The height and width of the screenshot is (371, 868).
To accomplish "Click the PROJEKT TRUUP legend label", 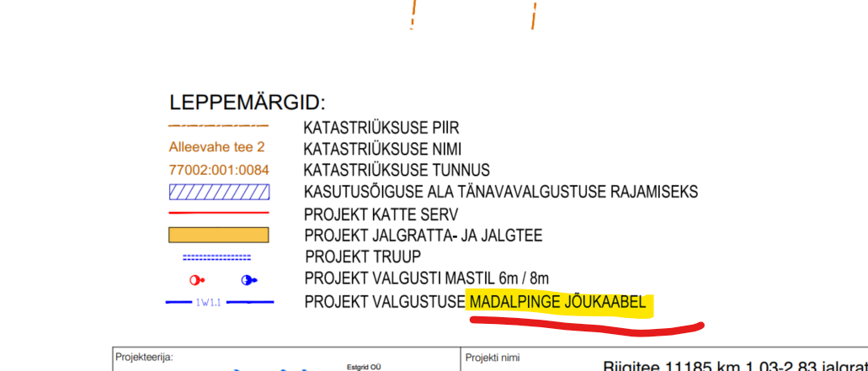I will click(x=362, y=257).
